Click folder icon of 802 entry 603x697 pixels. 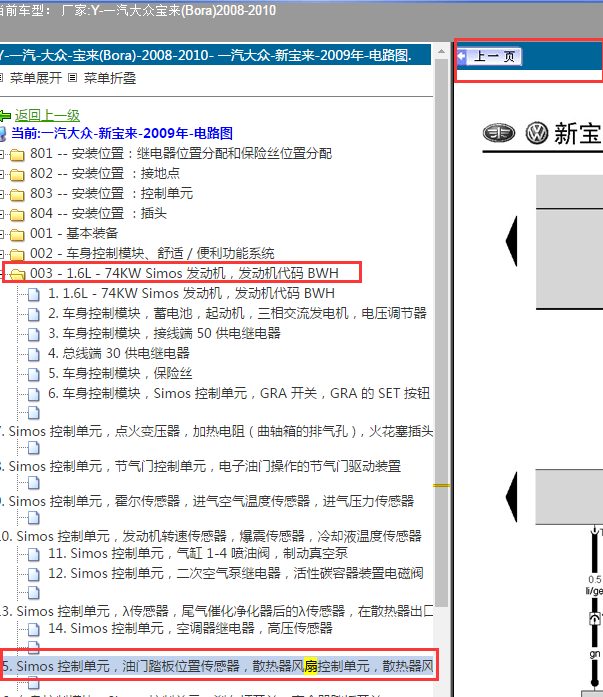pyautogui.click(x=17, y=174)
